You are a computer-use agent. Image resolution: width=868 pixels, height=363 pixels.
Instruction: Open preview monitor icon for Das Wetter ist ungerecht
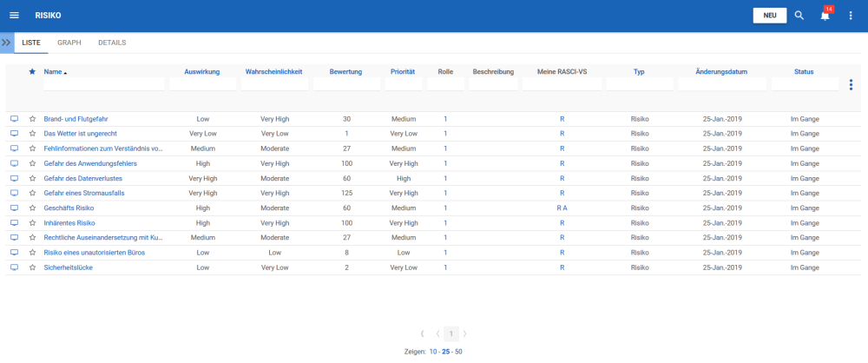15,134
